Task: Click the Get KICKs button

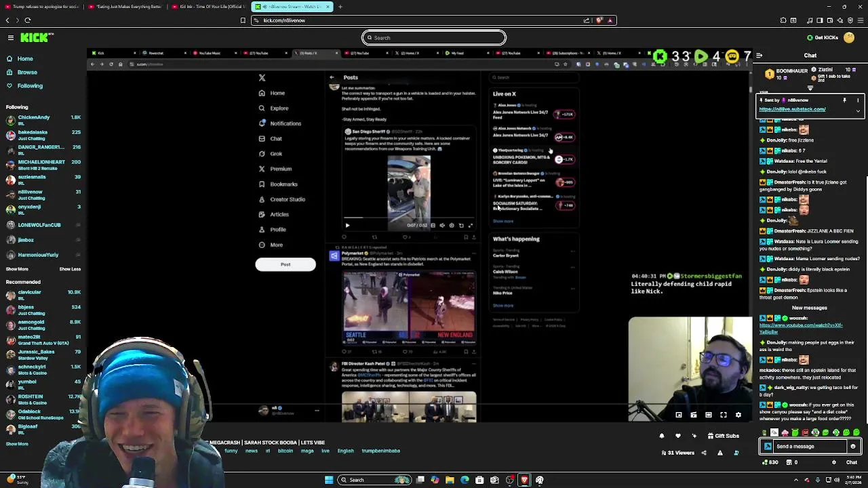Action: [x=822, y=38]
